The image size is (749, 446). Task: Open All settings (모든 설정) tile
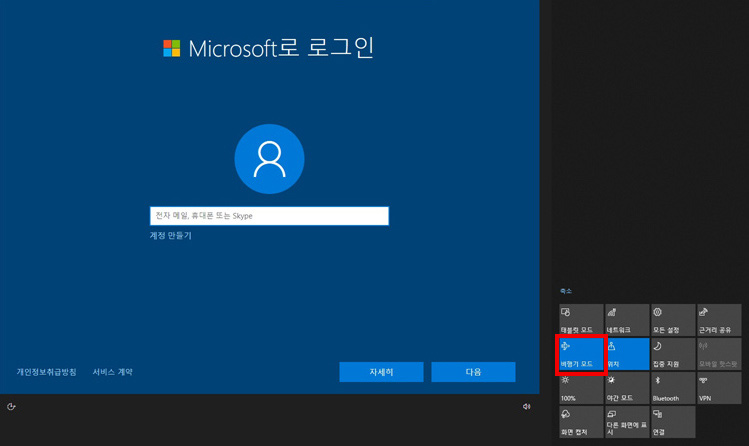coord(673,320)
